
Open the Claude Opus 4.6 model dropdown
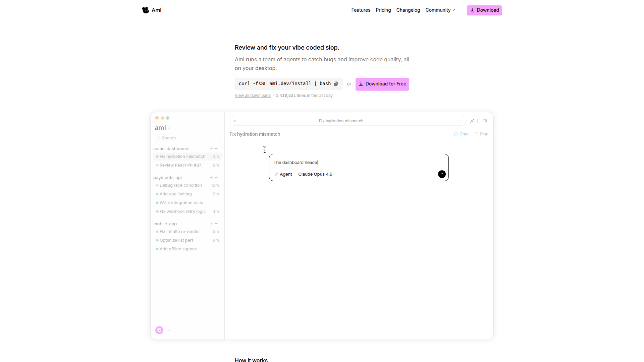317,174
